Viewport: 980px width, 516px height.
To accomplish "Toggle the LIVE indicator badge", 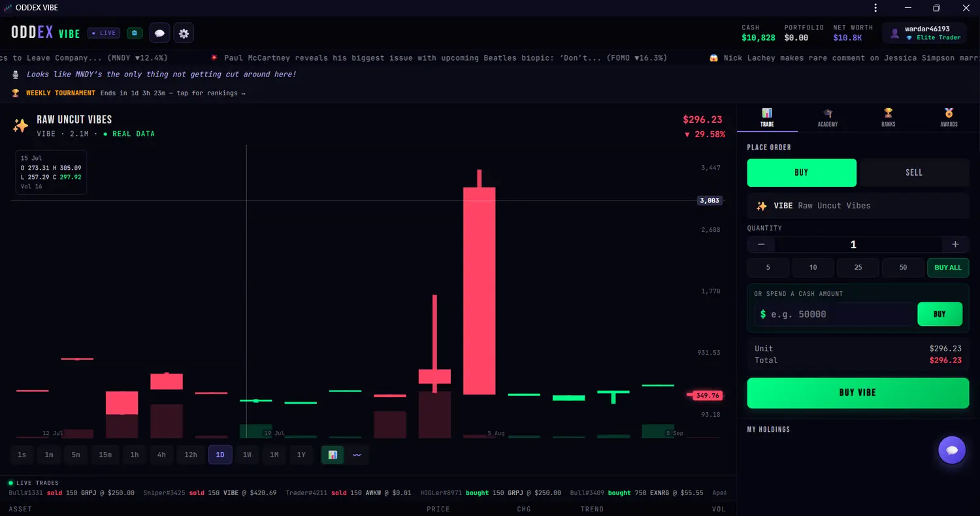I will (104, 33).
